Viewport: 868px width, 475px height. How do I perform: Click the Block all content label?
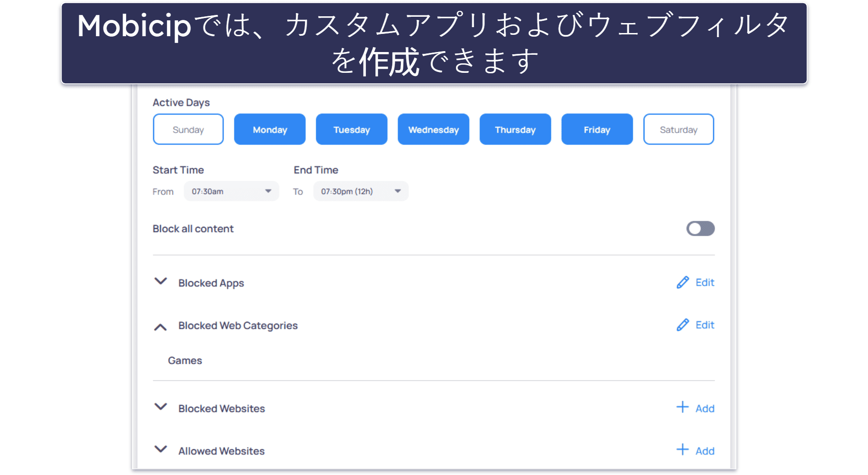click(x=193, y=229)
